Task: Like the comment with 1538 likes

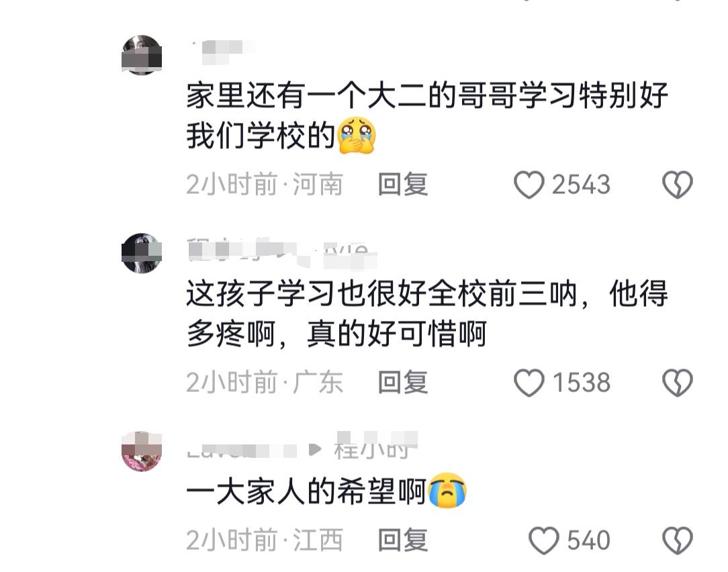Action: click(x=529, y=383)
